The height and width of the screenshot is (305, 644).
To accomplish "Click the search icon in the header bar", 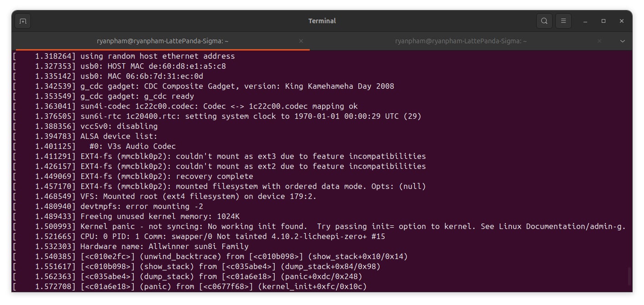I will click(544, 21).
